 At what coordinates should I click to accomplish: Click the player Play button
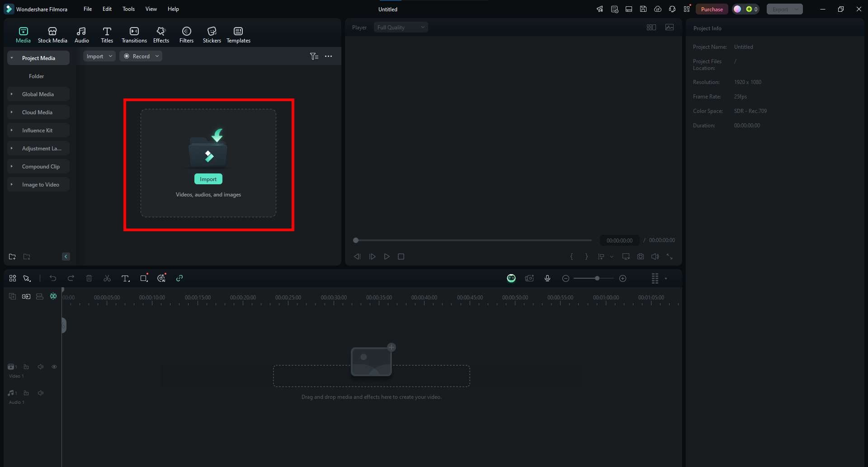click(x=387, y=257)
